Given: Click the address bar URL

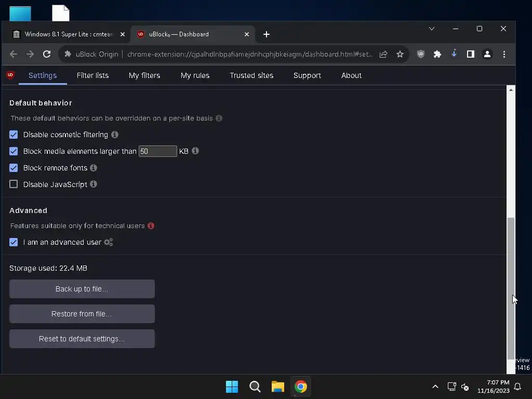Looking at the screenshot, I should coord(250,54).
